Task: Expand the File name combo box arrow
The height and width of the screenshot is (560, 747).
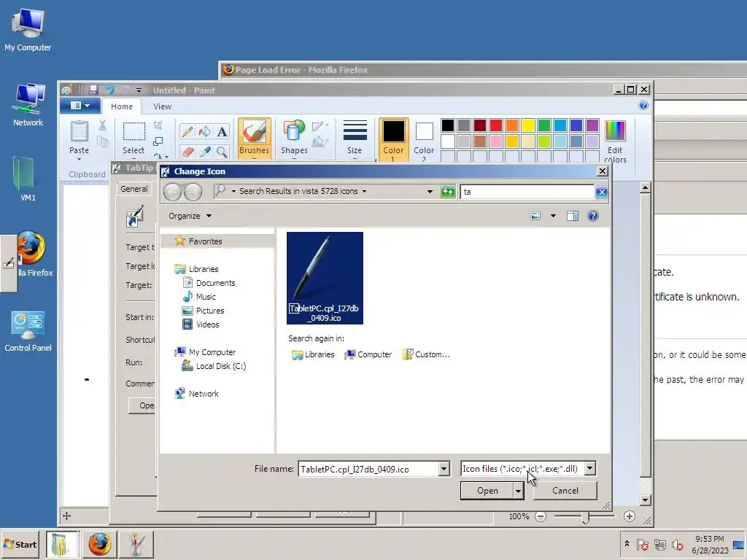Action: 444,469
